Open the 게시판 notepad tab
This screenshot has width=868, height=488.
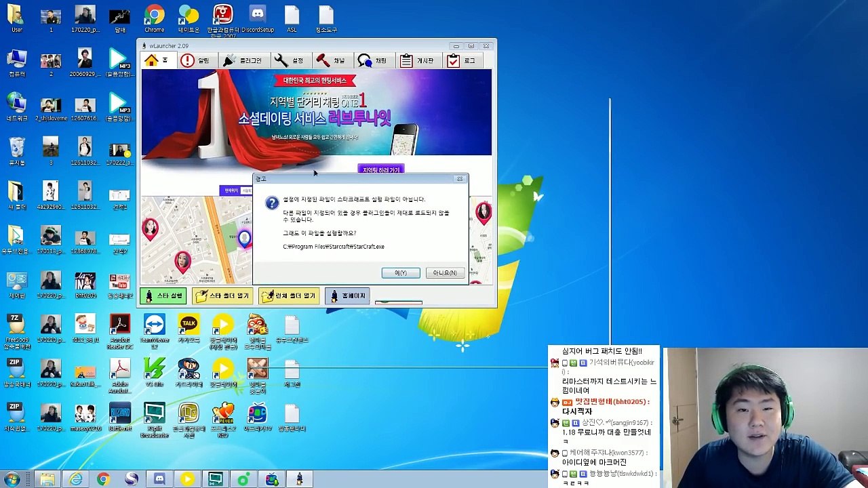pos(418,60)
